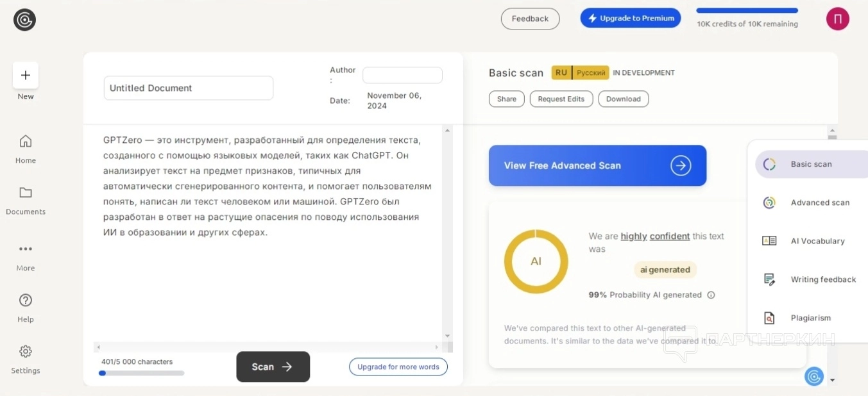Click the text area scrollbar down arrow
868x396 pixels.
[447, 336]
